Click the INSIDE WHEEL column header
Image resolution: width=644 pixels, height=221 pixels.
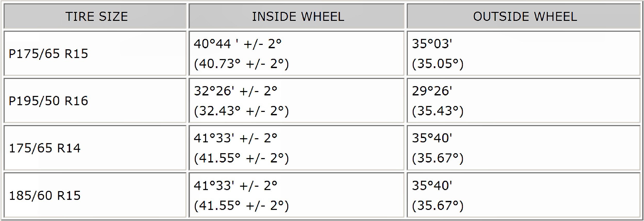298,17
